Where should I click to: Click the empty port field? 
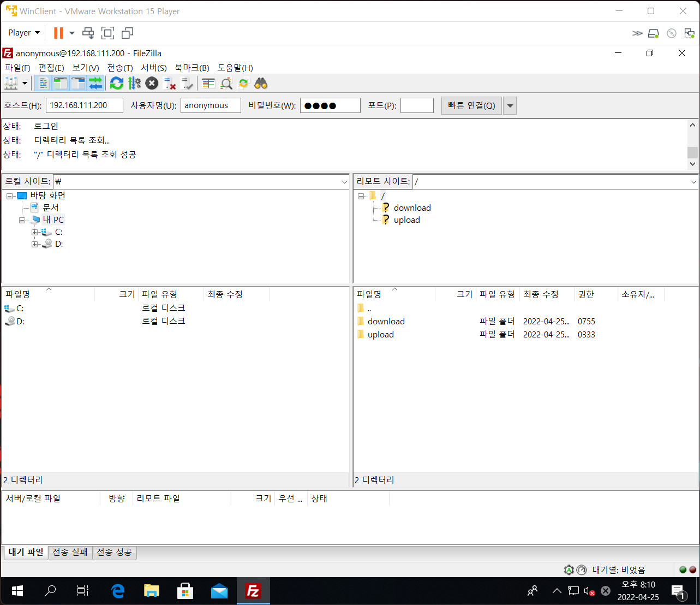417,105
